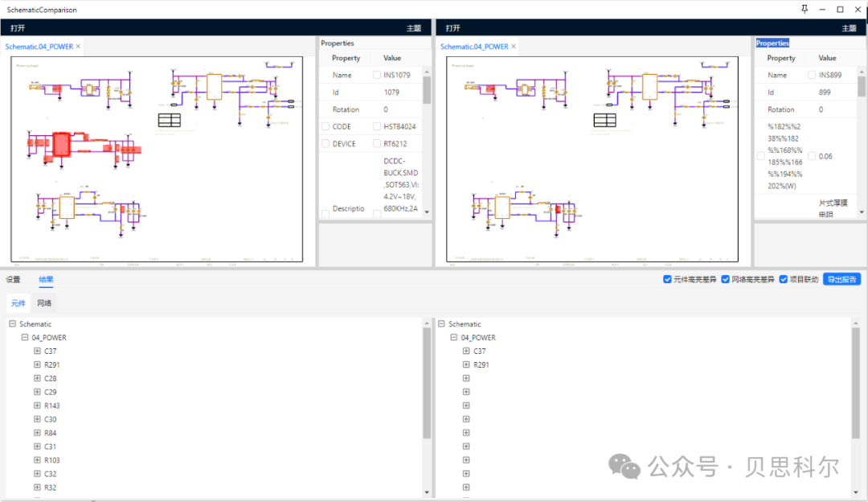Close the right Schematic.04_POWER tab
The height and width of the screenshot is (502, 868).
513,47
